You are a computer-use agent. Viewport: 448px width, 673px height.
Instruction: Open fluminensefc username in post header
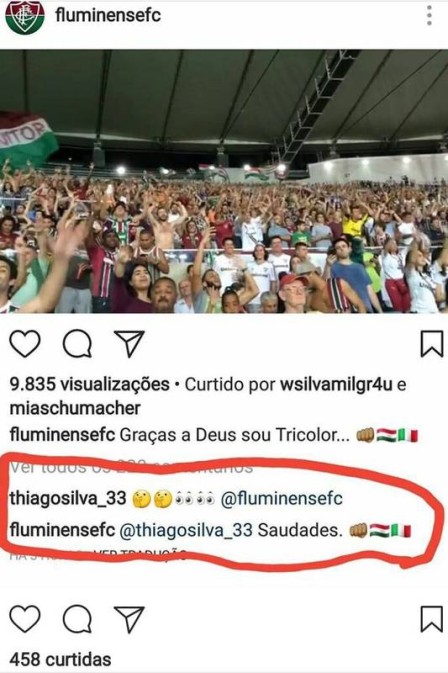[x=108, y=15]
